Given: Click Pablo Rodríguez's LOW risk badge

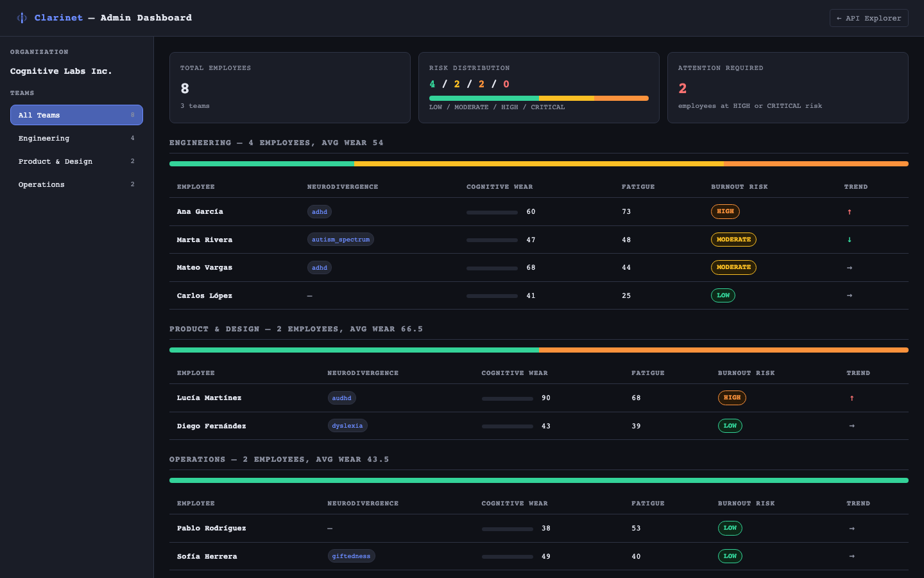Looking at the screenshot, I should 730,528.
